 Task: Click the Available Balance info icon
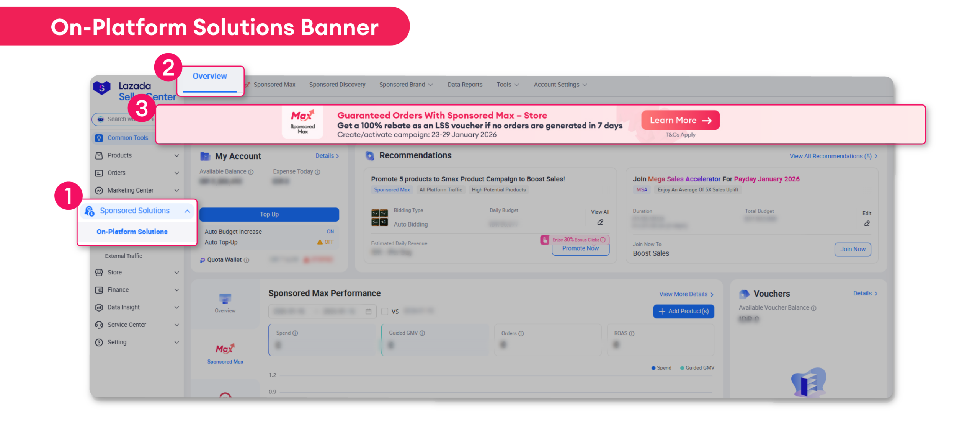point(251,172)
